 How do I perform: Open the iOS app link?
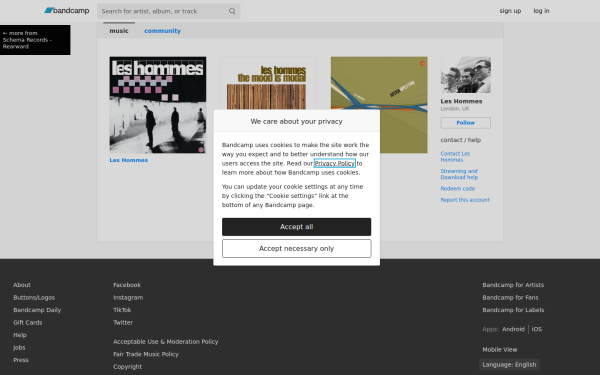tap(536, 329)
